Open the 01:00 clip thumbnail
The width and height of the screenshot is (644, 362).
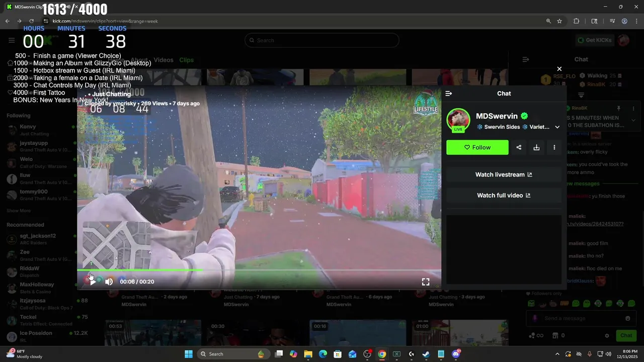[460, 332]
